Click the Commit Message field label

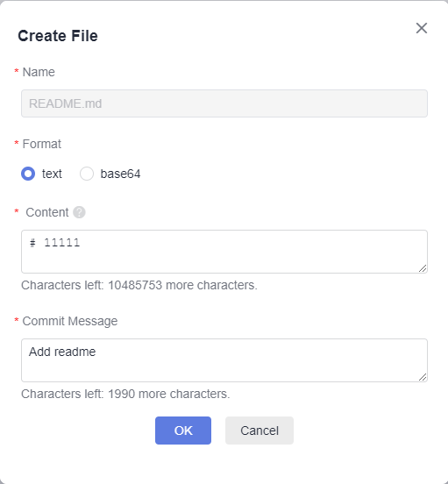click(70, 321)
